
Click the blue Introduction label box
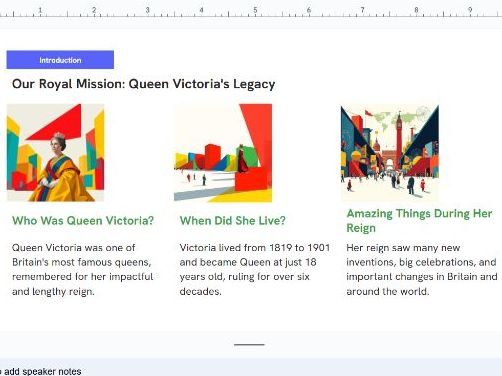click(x=60, y=60)
